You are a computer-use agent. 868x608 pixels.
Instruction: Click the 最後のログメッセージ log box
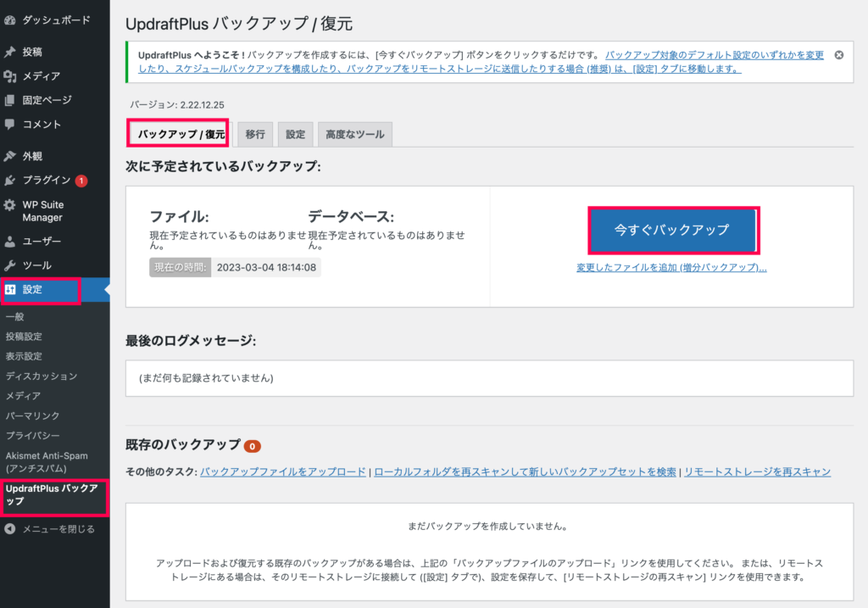pyautogui.click(x=489, y=378)
